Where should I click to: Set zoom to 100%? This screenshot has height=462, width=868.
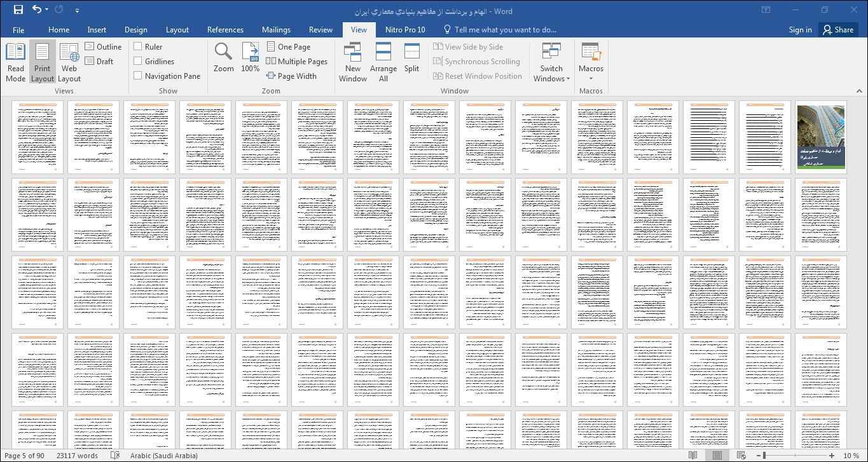click(x=250, y=58)
